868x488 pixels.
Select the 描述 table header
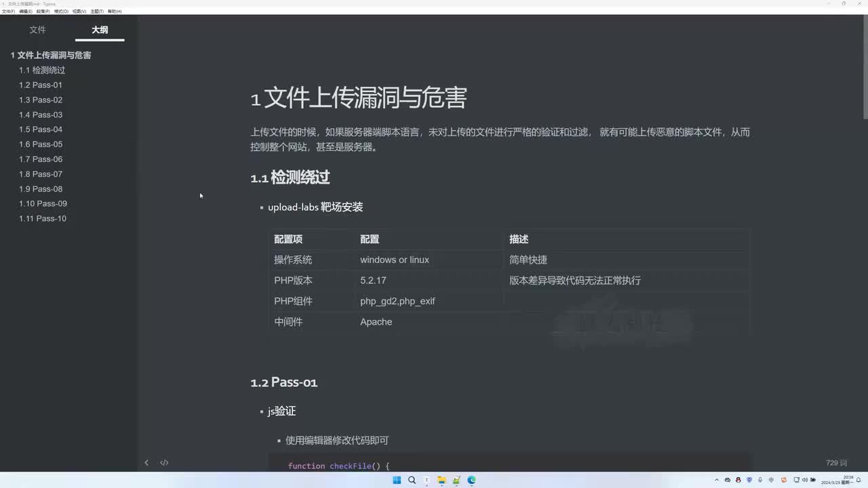[519, 239]
